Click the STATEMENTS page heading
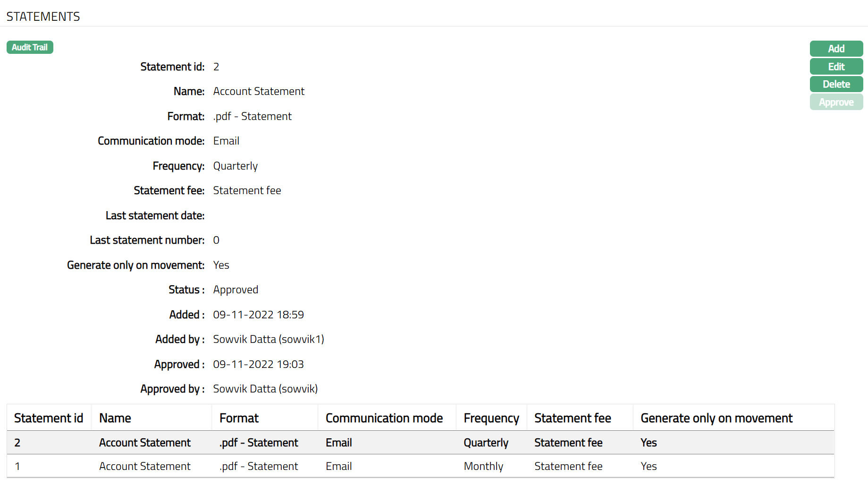The width and height of the screenshot is (868, 486). pos(43,17)
